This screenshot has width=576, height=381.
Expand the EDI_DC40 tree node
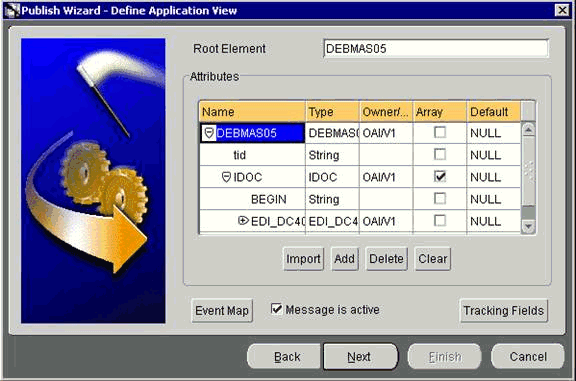[243, 220]
